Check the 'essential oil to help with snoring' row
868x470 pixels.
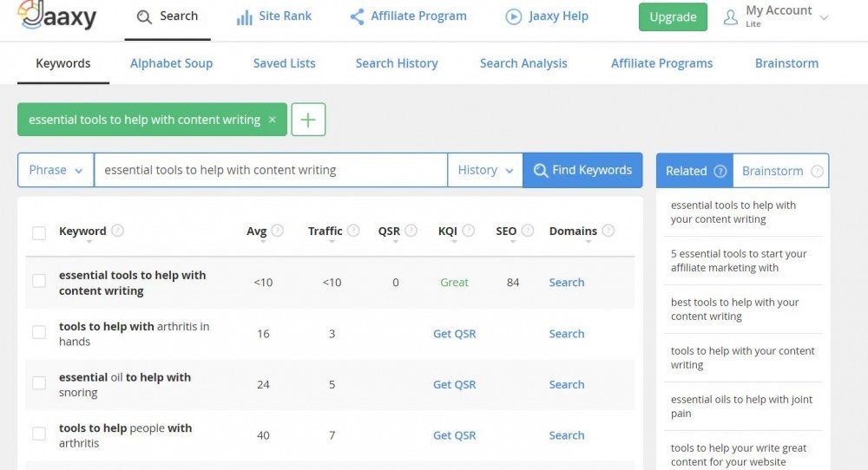(39, 382)
